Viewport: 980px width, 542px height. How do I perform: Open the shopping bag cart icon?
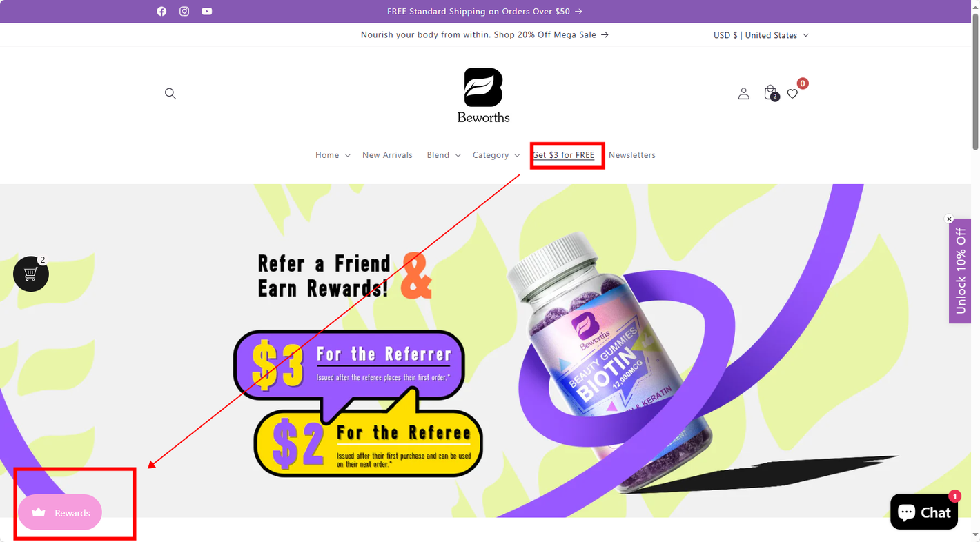(771, 93)
